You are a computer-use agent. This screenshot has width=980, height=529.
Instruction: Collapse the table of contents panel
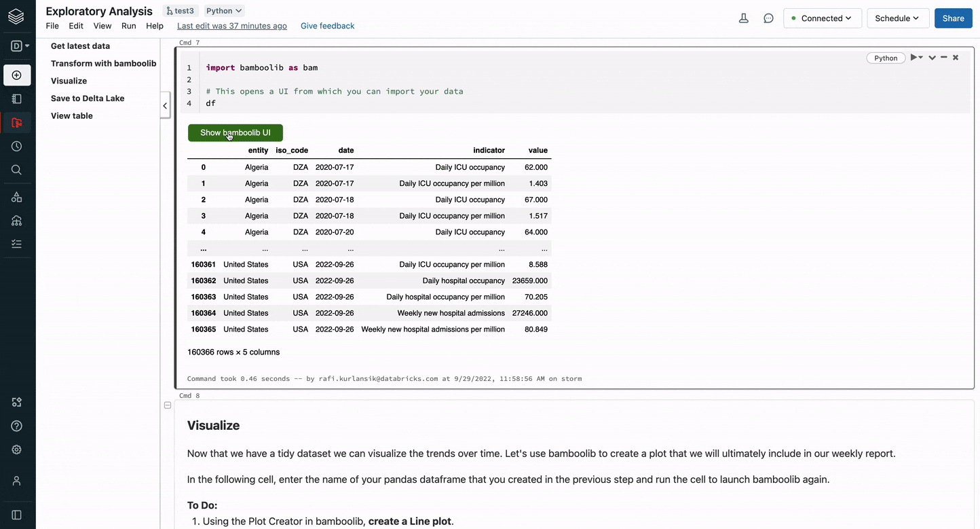tap(165, 105)
